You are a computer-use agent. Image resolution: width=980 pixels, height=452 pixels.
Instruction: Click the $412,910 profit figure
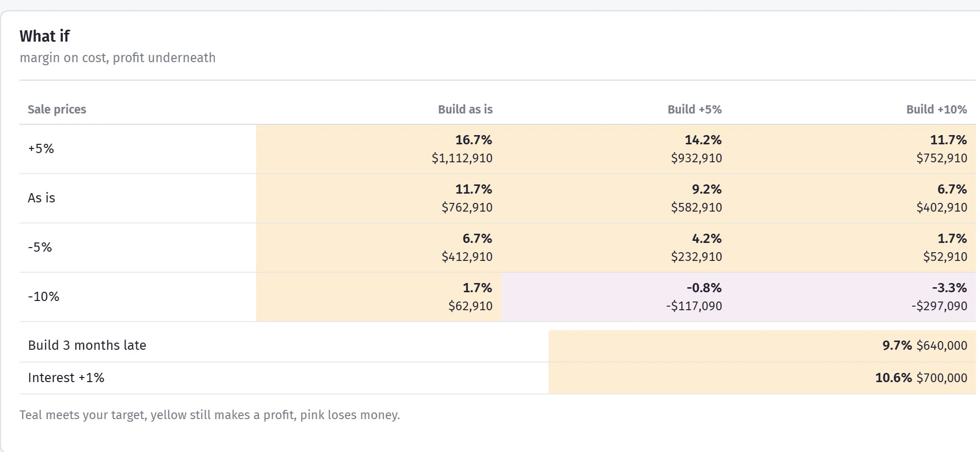click(467, 257)
